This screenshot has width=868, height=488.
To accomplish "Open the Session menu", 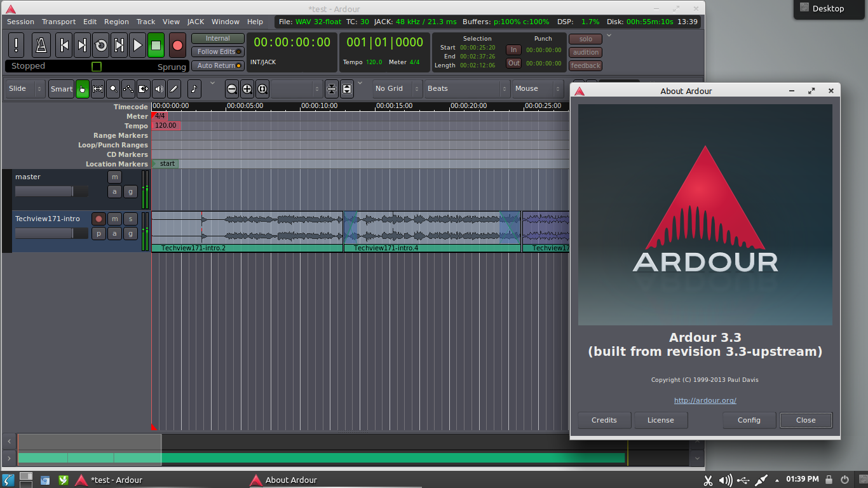I will 20,22.
